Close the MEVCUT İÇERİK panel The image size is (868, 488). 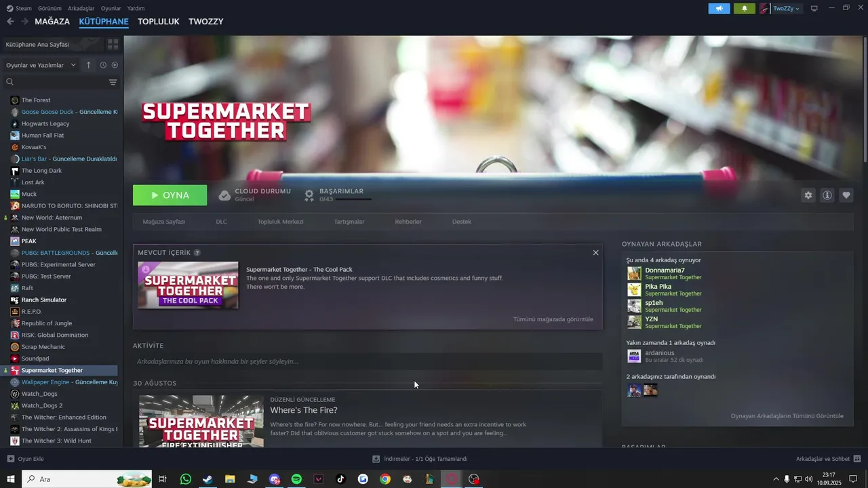click(x=595, y=253)
